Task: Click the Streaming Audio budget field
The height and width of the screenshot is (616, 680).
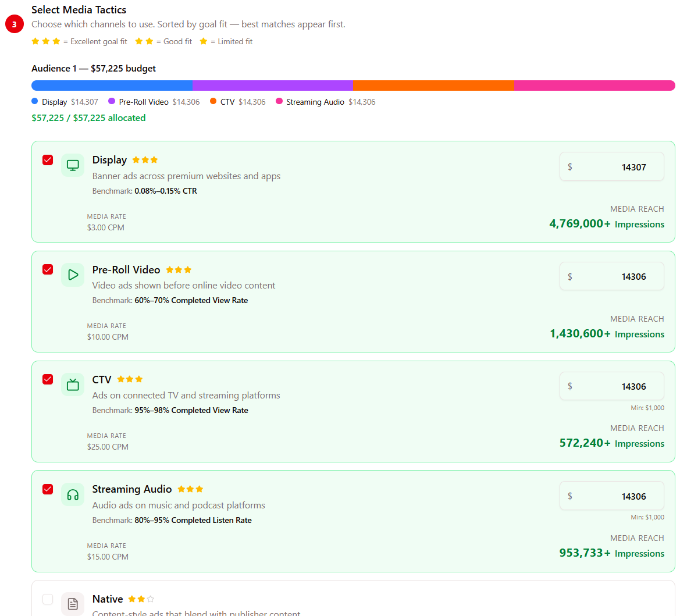Action: [x=611, y=496]
